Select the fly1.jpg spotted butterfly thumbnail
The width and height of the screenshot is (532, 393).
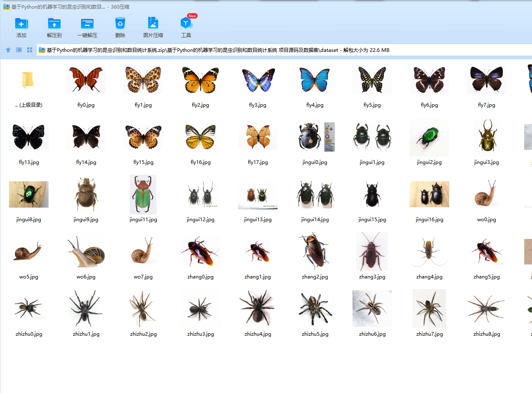pyautogui.click(x=143, y=80)
